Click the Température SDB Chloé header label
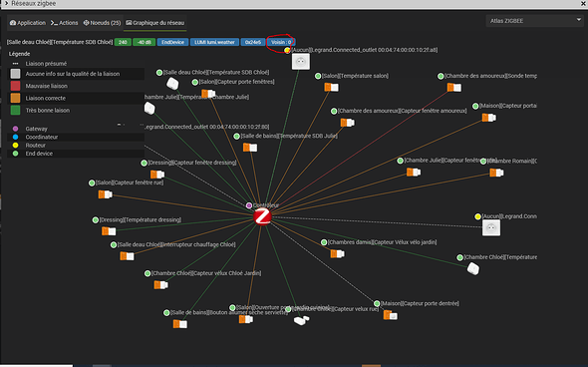Image resolution: width=588 pixels, height=367 pixels. tap(60, 42)
